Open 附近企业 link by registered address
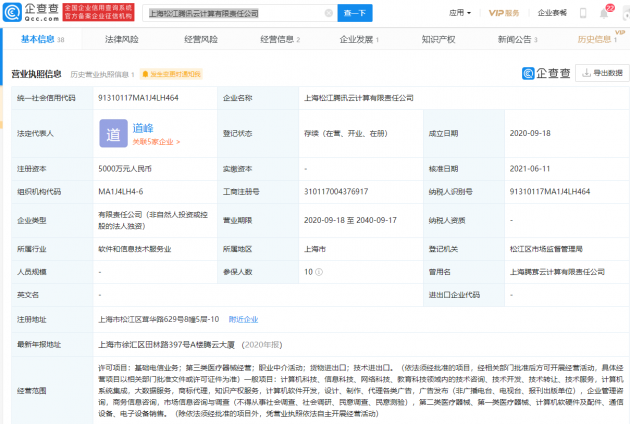 click(243, 320)
